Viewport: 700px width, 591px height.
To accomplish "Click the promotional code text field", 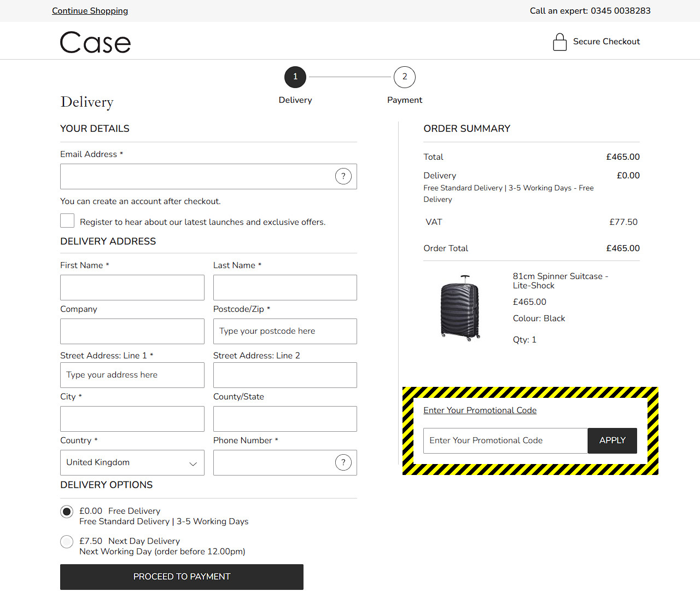I will pyautogui.click(x=505, y=441).
